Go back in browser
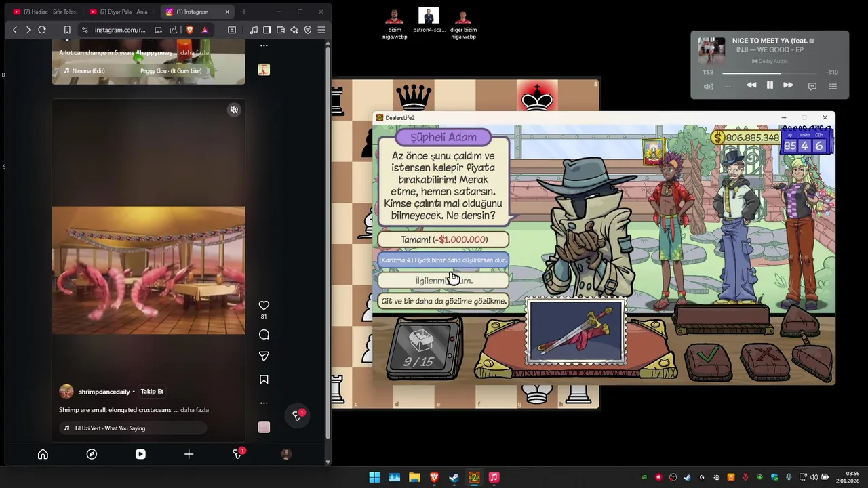 [15, 30]
